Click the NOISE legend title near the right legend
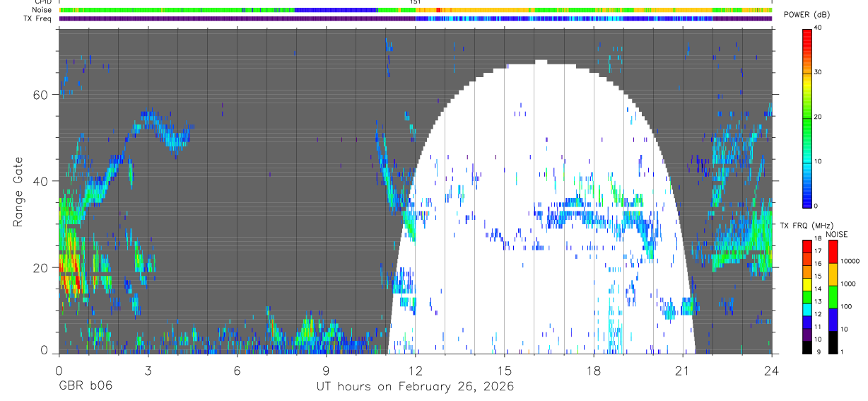868x401 pixels. click(x=836, y=234)
